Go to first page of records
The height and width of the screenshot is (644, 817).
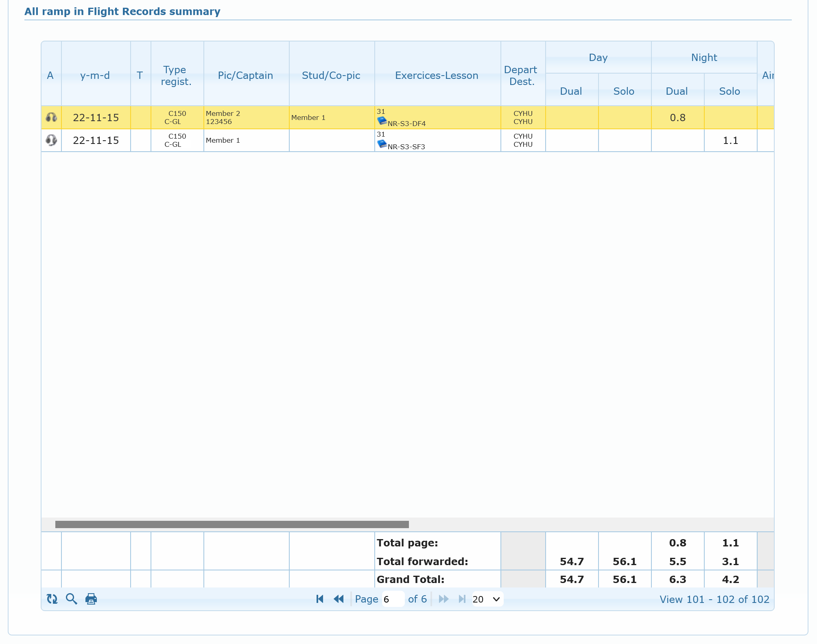pyautogui.click(x=320, y=599)
